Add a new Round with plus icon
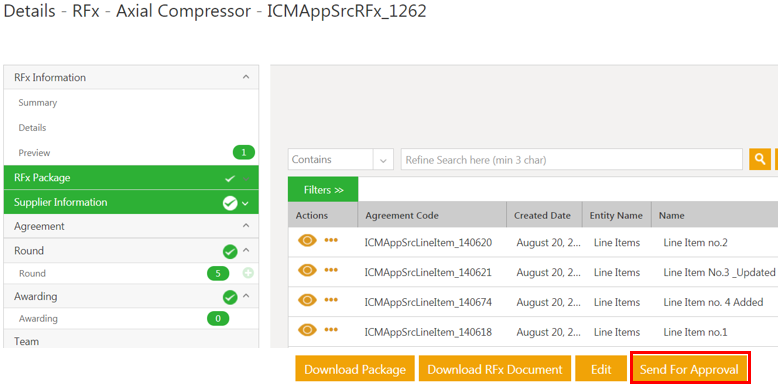 [x=248, y=273]
